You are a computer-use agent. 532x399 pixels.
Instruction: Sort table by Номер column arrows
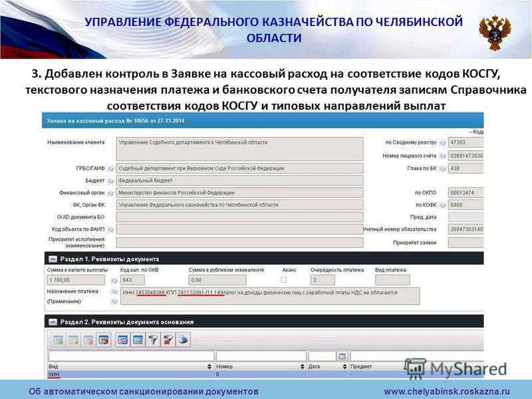point(302,367)
